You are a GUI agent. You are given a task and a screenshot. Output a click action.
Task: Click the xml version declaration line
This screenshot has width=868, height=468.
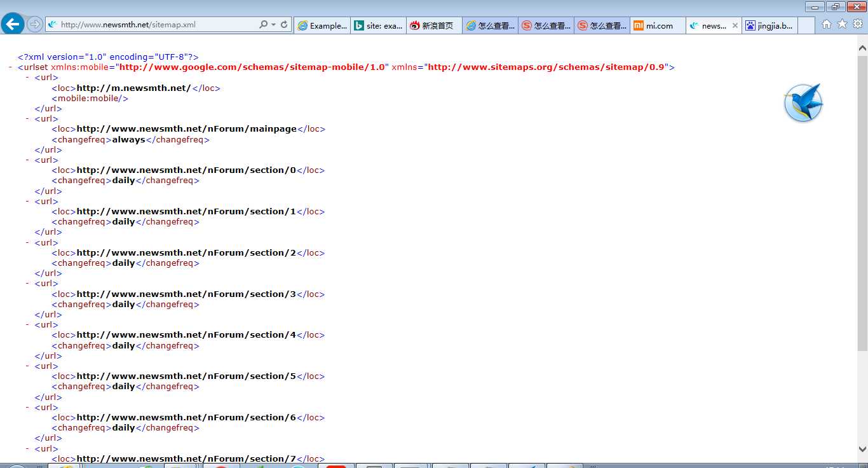108,57
